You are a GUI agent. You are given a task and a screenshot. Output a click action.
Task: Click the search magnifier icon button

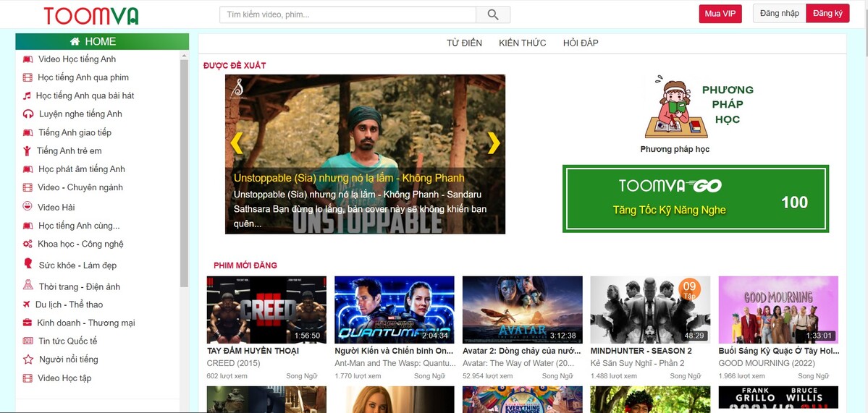pyautogui.click(x=493, y=15)
